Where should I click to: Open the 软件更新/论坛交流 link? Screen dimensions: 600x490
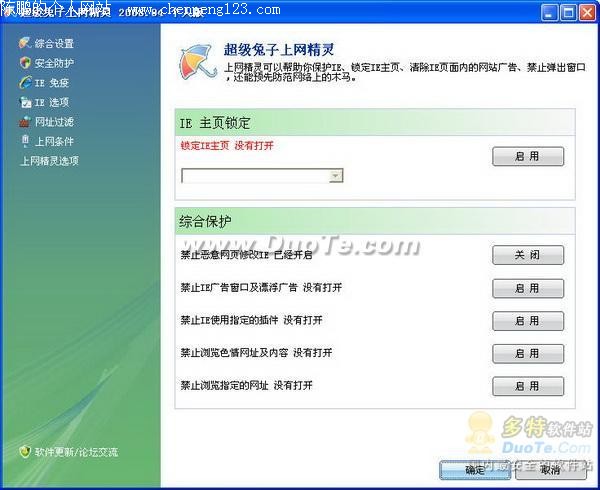[x=76, y=452]
